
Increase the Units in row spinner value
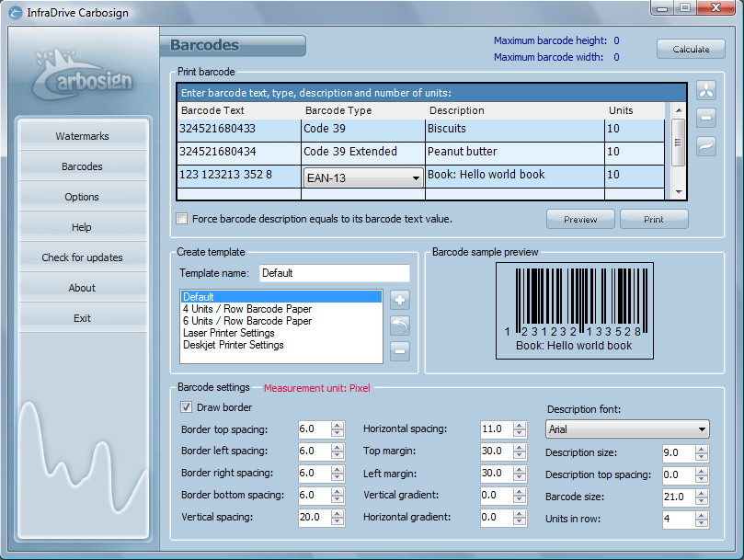(x=703, y=515)
